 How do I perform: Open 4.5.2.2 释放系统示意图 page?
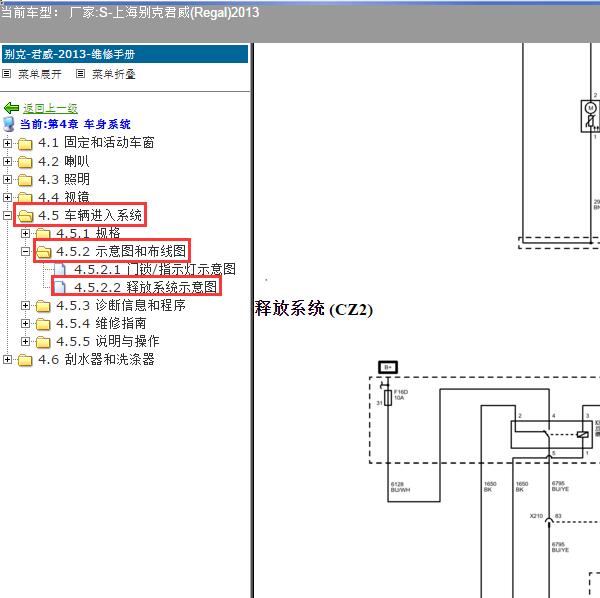pos(146,287)
